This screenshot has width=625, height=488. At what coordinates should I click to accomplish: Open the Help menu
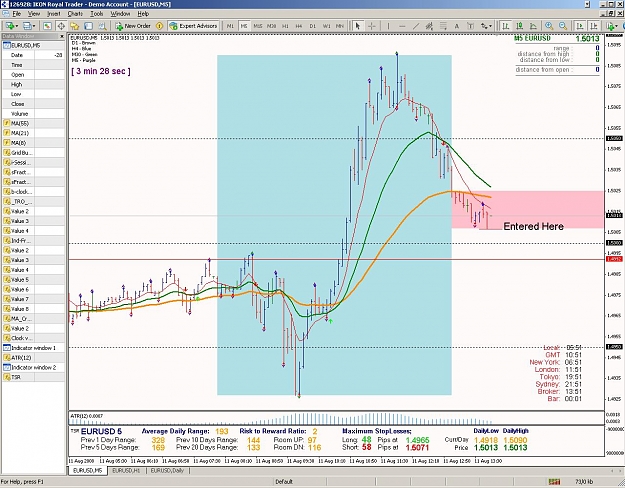coord(143,14)
